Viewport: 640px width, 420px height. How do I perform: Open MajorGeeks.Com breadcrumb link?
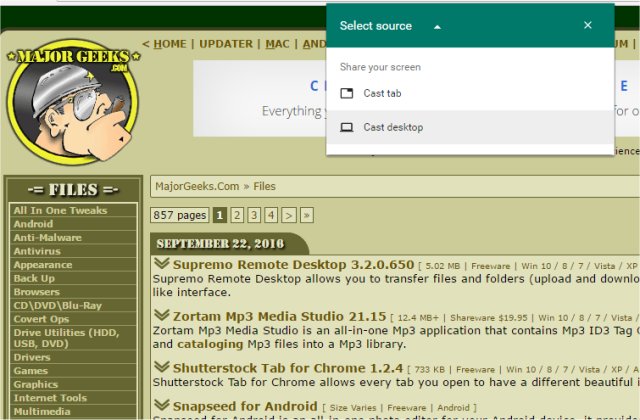[197, 187]
